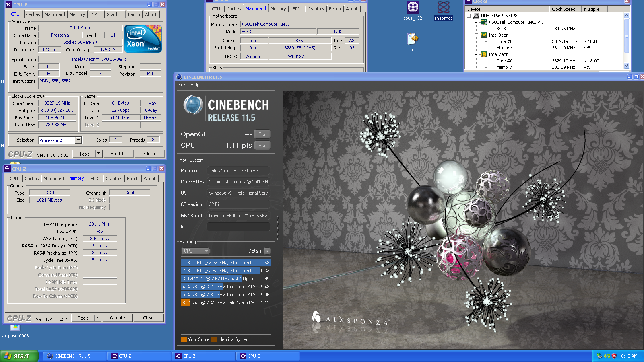Collapse the second Intel Xeon tree node
644x362 pixels.
[x=476, y=54]
